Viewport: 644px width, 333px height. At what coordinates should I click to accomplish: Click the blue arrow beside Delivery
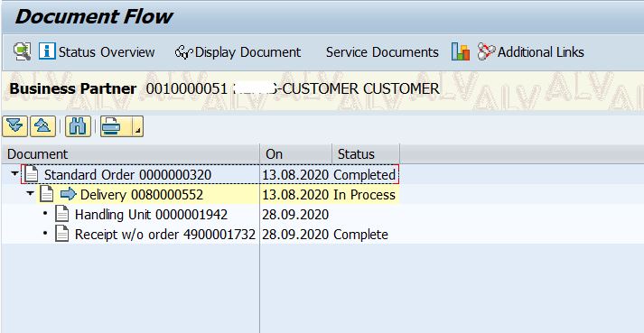tap(68, 194)
